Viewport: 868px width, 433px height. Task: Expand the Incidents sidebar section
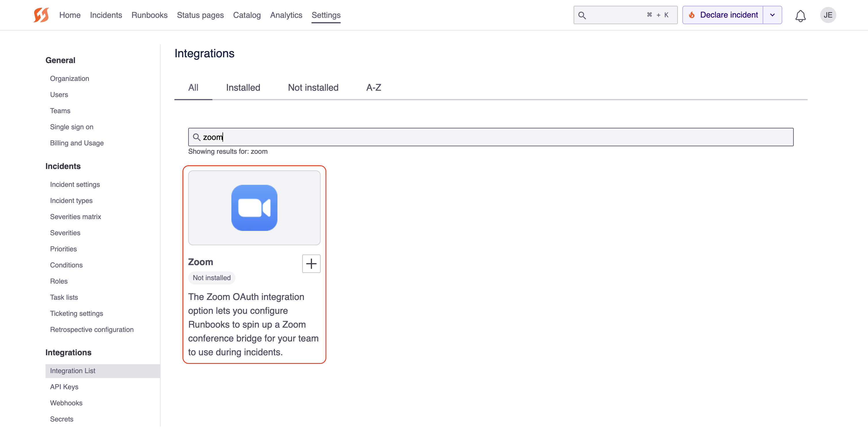63,166
